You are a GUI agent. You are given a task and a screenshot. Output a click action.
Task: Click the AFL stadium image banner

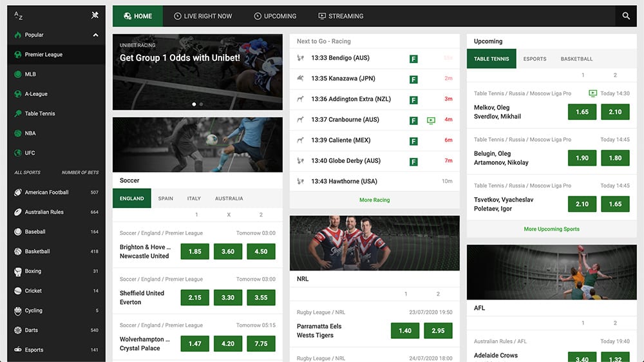point(552,272)
